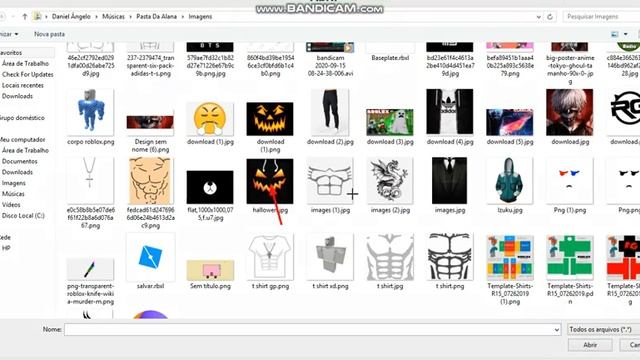Image resolution: width=640 pixels, height=360 pixels.
Task: Select the green Template-Shirts-R15_07262019.png file
Action: [570, 269]
